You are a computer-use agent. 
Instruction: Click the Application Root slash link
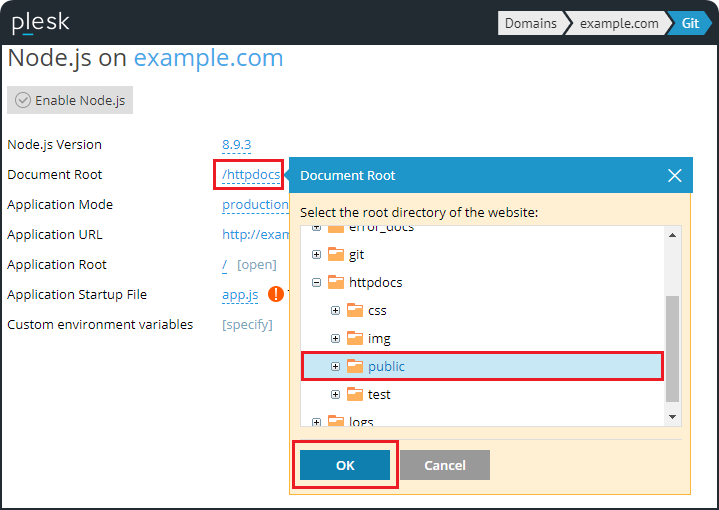[x=224, y=265]
